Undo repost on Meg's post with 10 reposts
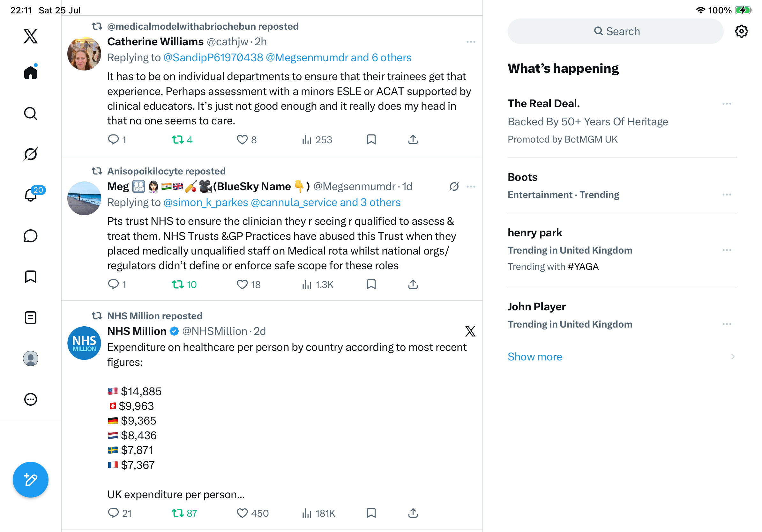The image size is (762, 532). tap(184, 284)
